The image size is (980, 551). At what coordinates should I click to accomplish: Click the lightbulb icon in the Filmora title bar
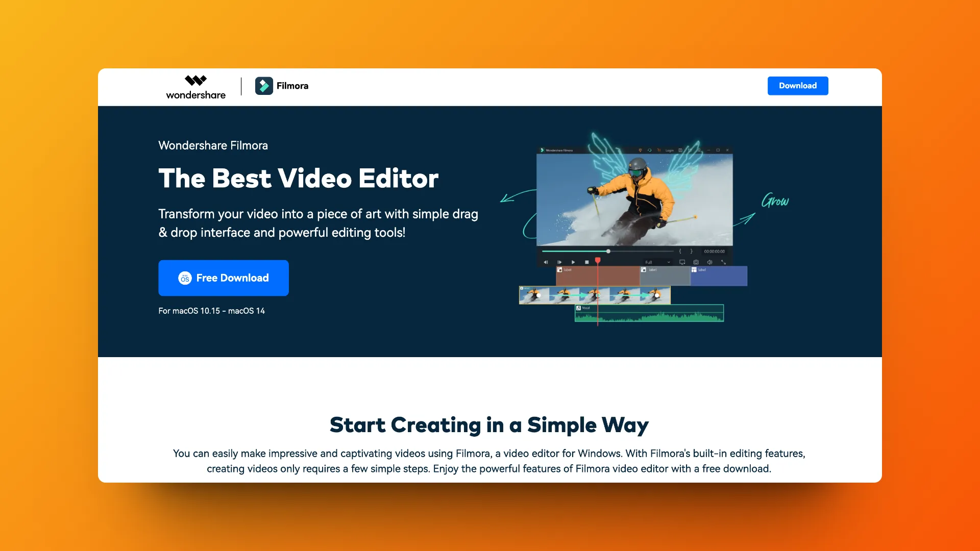tap(640, 150)
